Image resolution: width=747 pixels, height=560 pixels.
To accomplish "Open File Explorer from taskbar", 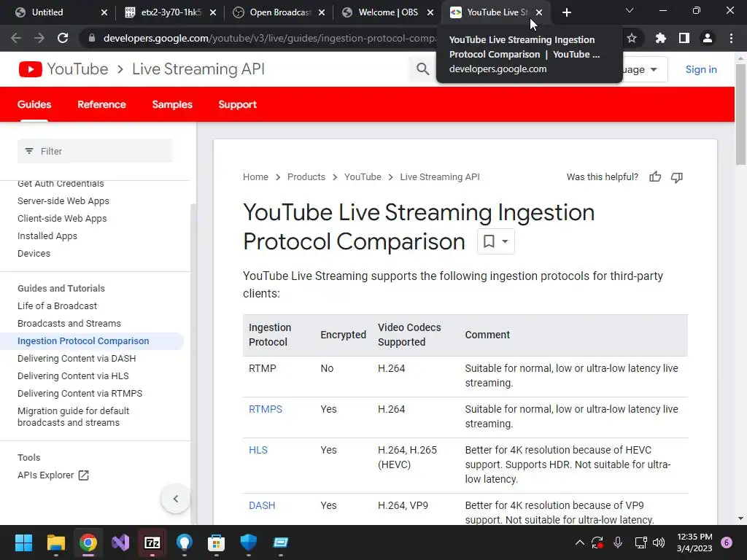I will [x=55, y=542].
